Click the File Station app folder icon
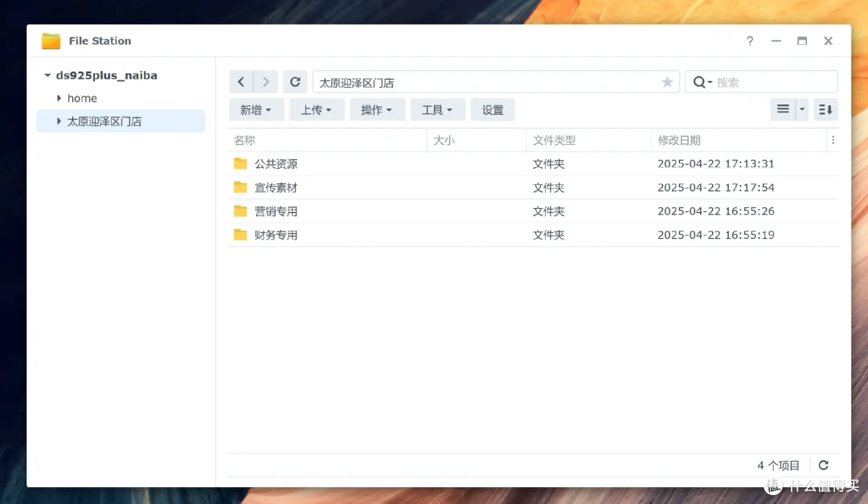 51,41
